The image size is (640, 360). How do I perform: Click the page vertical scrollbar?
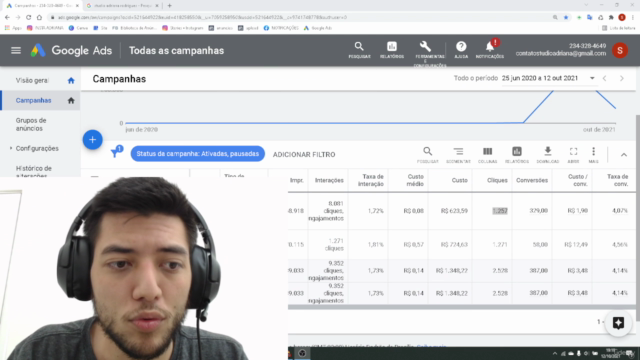point(638,218)
